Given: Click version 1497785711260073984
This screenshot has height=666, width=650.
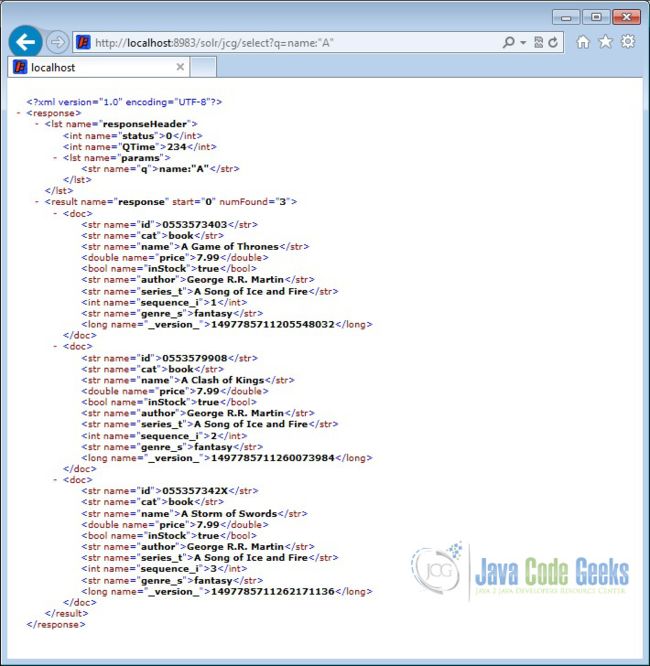Looking at the screenshot, I should 273,458.
